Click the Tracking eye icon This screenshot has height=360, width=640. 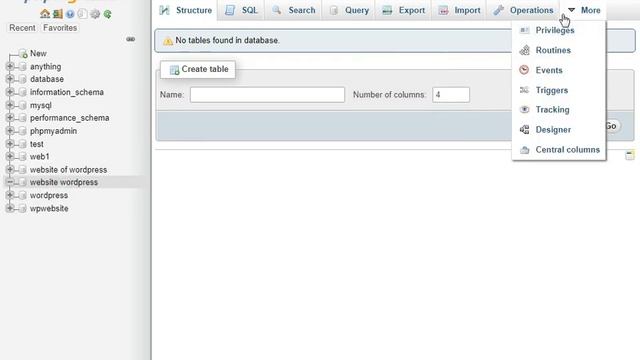tap(524, 109)
